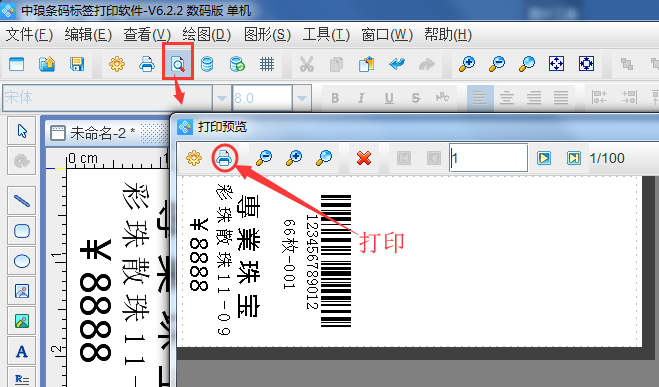The image size is (659, 387).
Task: Show grid lines icon in toolbar
Action: (x=267, y=64)
